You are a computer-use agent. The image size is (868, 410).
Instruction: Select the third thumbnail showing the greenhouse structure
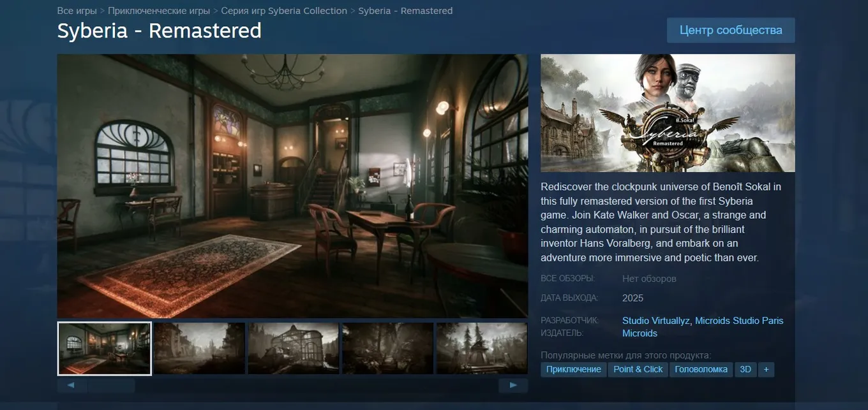(294, 348)
